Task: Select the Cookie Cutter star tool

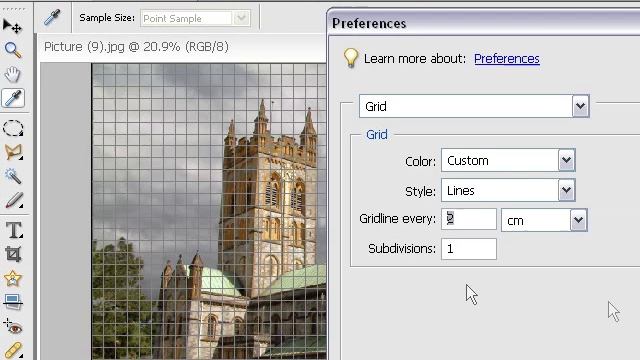Action: click(x=13, y=278)
